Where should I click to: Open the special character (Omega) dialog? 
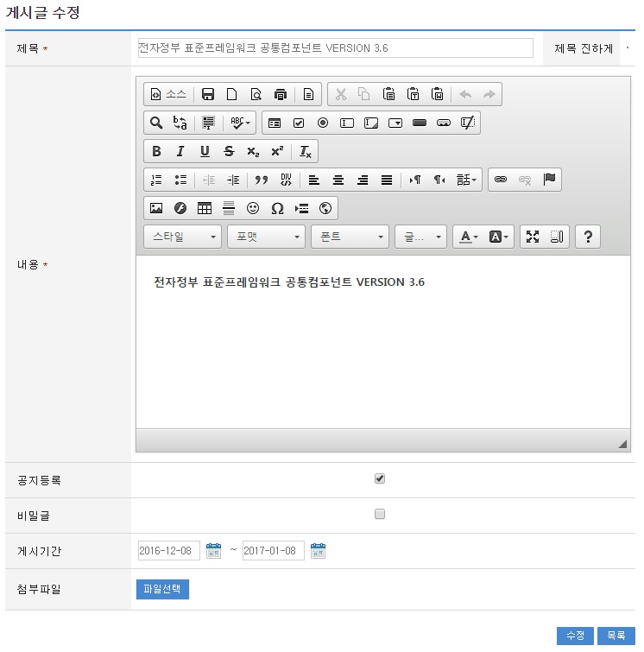277,208
